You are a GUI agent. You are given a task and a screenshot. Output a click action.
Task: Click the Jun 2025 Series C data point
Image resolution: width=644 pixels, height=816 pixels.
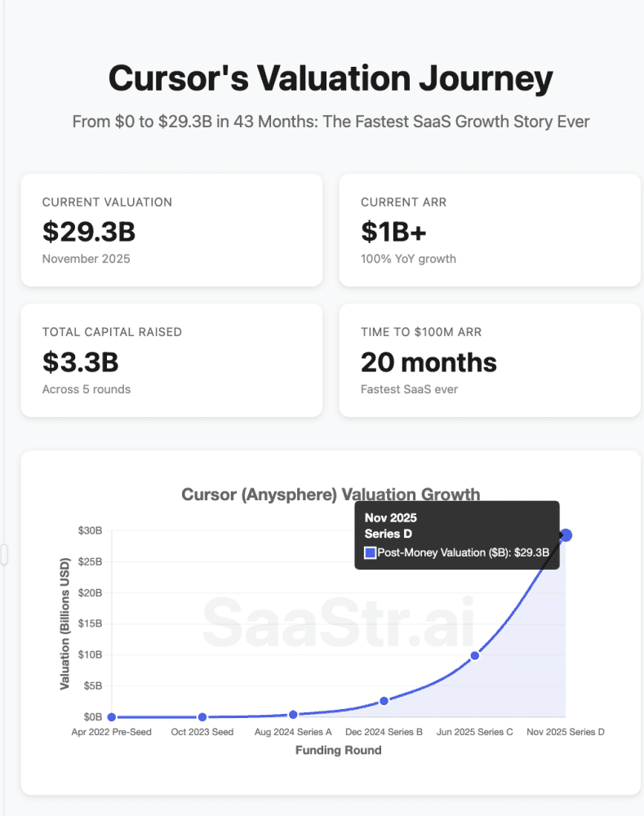[474, 655]
